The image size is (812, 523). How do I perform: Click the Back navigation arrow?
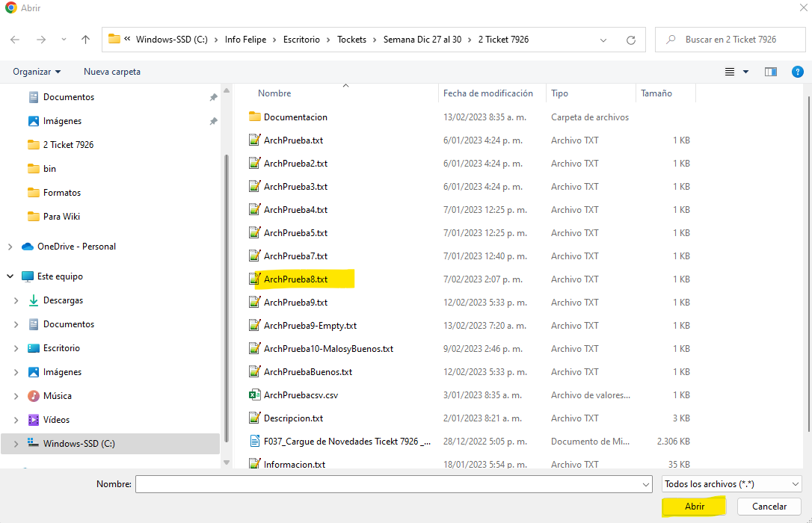pos(15,40)
